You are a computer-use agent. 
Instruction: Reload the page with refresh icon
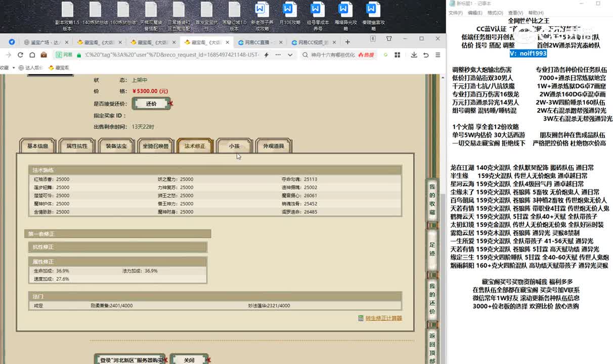(20, 55)
